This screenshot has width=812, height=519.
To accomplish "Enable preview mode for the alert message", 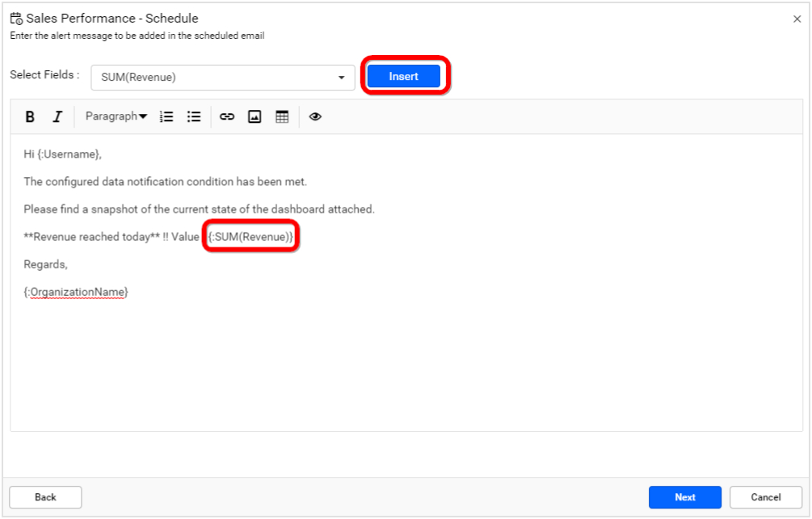I will (315, 116).
